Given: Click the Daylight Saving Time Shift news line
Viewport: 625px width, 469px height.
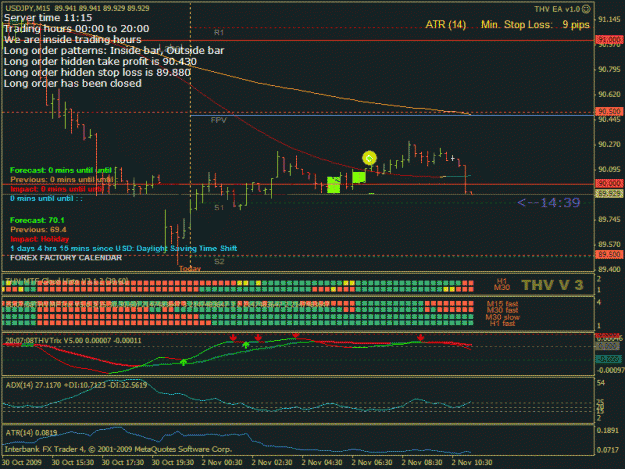Looking at the screenshot, I should point(124,248).
